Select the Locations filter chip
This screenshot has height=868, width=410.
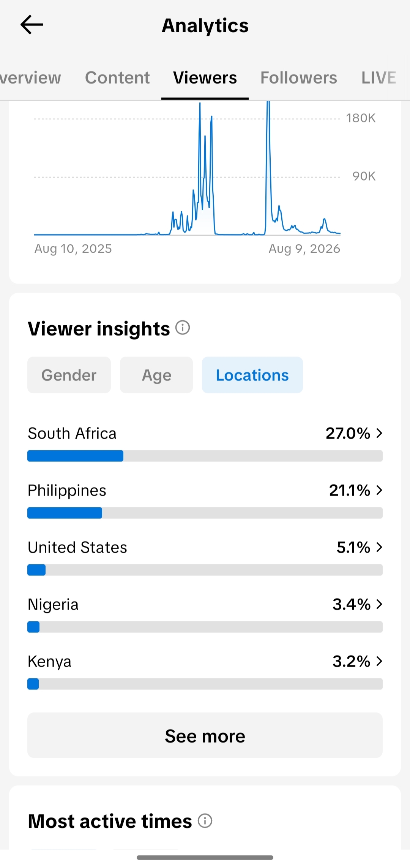tap(252, 375)
